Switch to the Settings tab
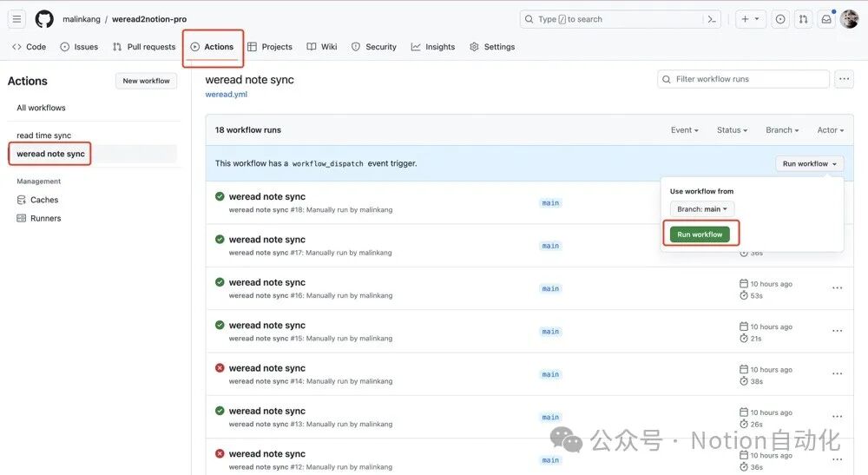Screen dimensions: 868x475 [x=493, y=47]
